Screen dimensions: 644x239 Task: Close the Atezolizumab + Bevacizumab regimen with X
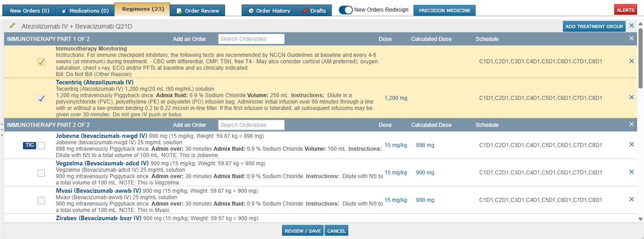pos(632,26)
